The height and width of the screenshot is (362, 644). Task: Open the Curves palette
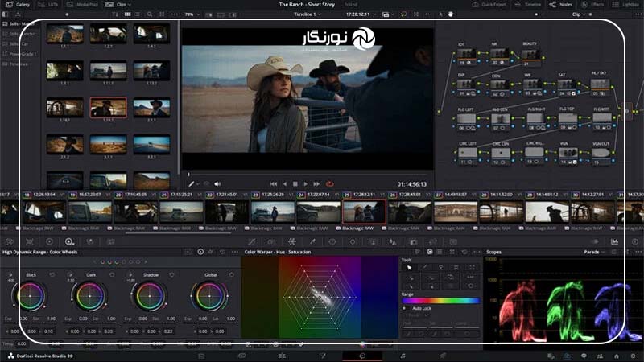tap(251, 242)
